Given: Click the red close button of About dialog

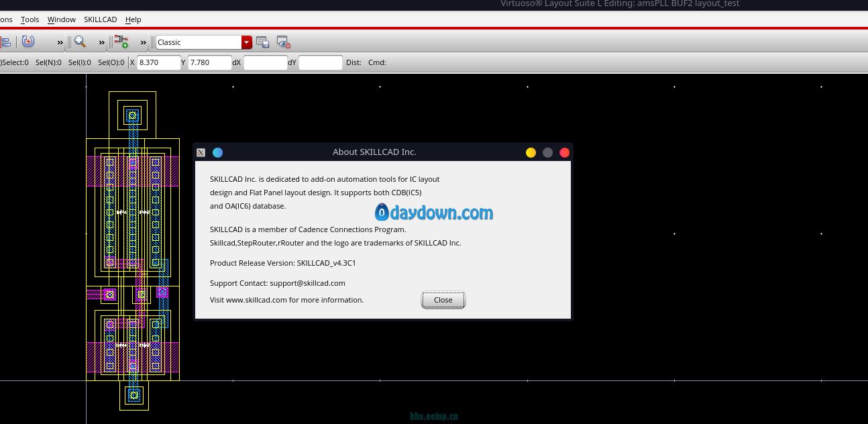Looking at the screenshot, I should (564, 152).
